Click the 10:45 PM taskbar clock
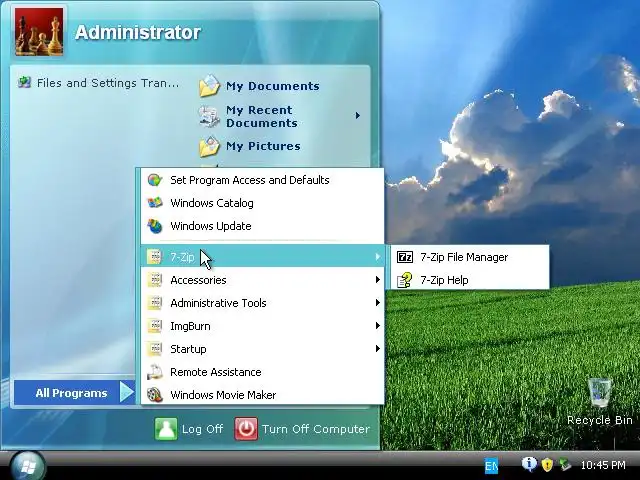640x480 pixels. pyautogui.click(x=603, y=465)
